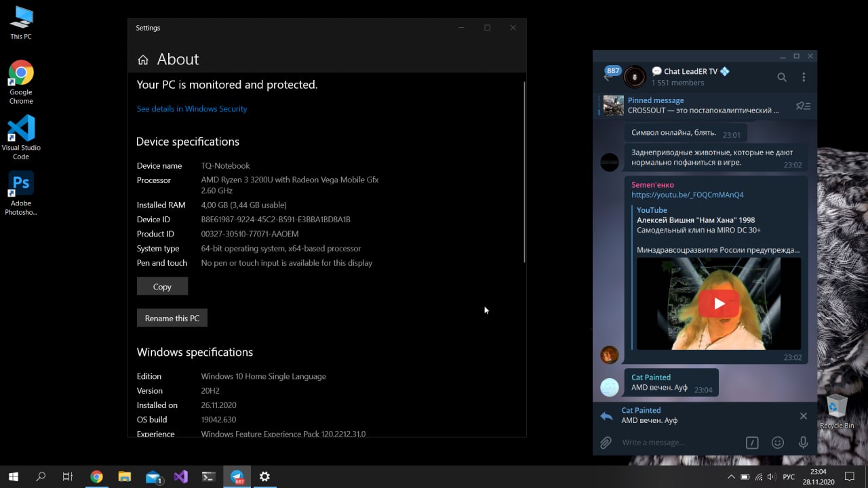Open Google Chrome desktop shortcut
This screenshot has width=868, height=488.
(21, 83)
